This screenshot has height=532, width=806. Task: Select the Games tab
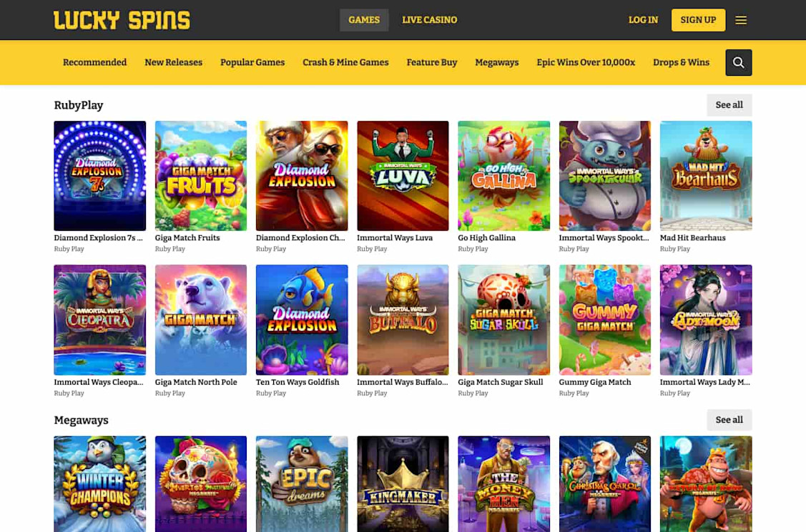coord(364,20)
